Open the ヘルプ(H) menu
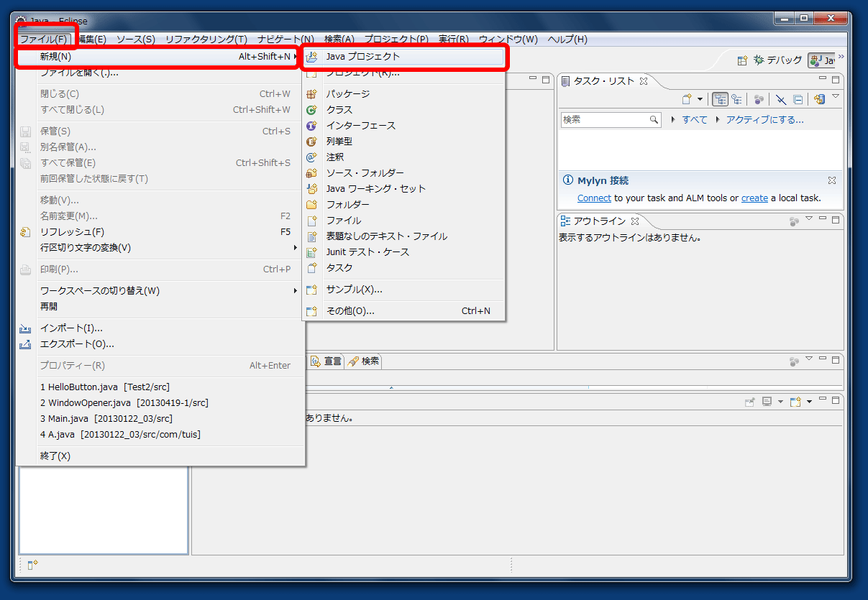The height and width of the screenshot is (600, 868). (567, 40)
